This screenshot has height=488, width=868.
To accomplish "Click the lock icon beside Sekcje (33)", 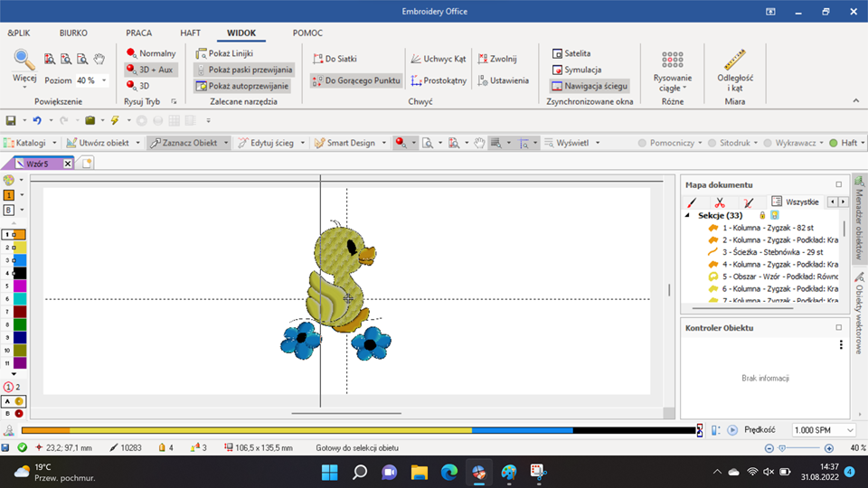I will (762, 216).
